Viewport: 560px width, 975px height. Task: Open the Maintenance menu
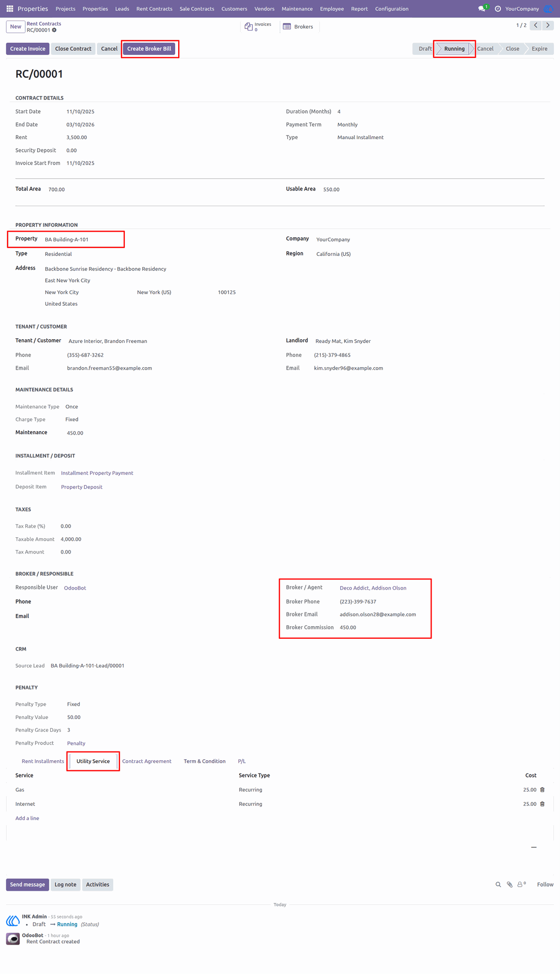[x=297, y=9]
